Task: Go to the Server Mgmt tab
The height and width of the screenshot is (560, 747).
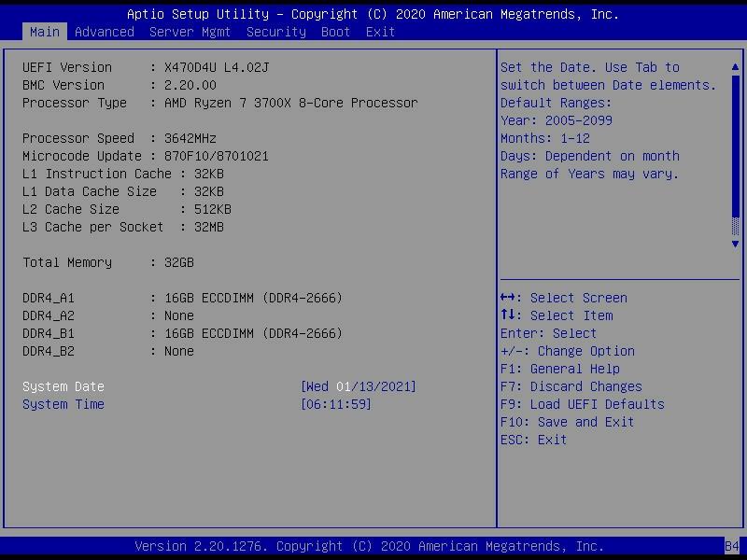Action: tap(190, 32)
